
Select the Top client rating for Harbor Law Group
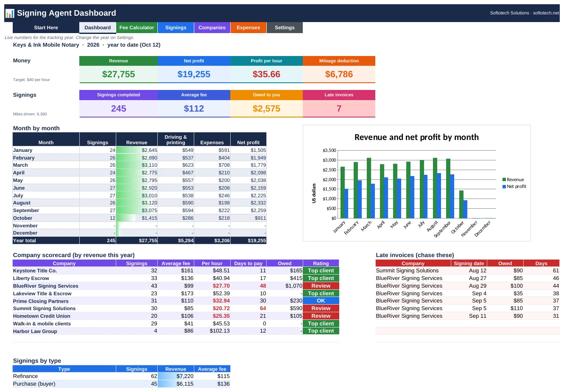click(321, 331)
